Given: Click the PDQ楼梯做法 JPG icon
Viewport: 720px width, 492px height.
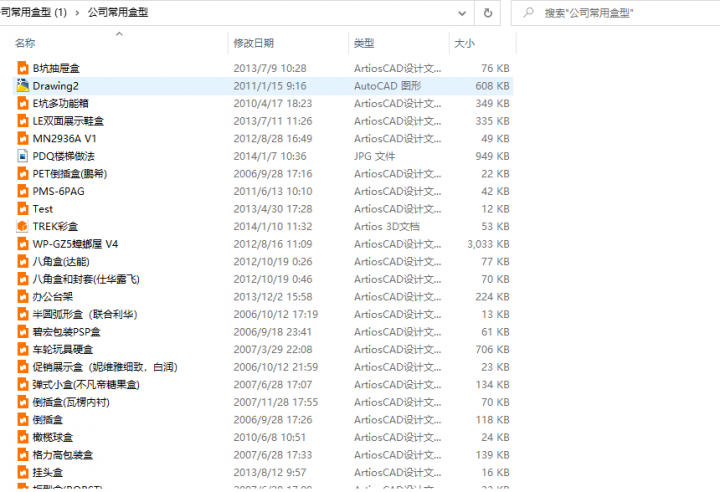Looking at the screenshot, I should click(22, 156).
